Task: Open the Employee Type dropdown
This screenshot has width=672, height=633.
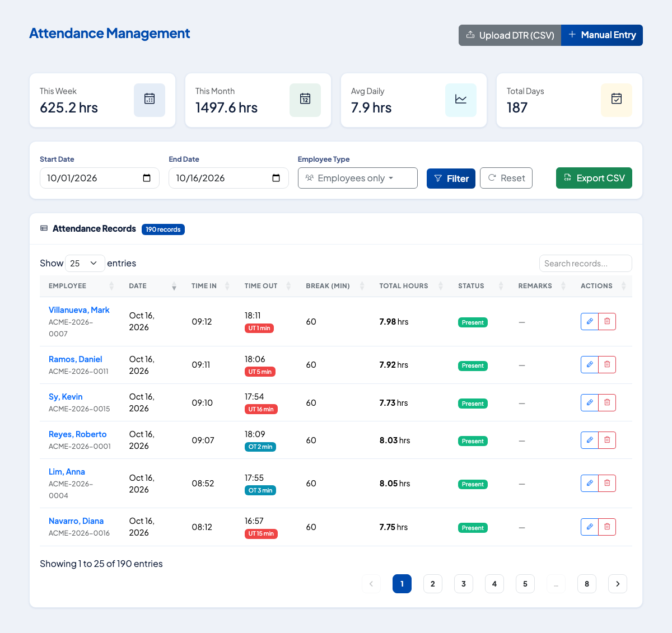Action: click(x=358, y=178)
